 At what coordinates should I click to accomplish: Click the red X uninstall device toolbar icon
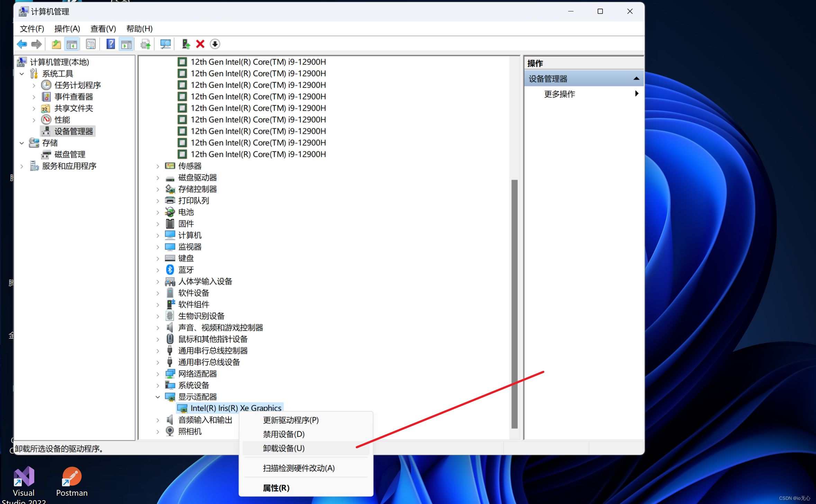click(200, 44)
